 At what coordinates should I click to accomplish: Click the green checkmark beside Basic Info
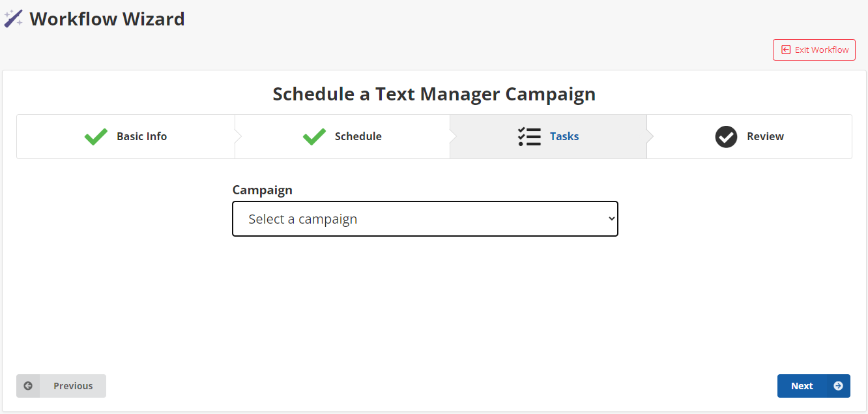96,136
